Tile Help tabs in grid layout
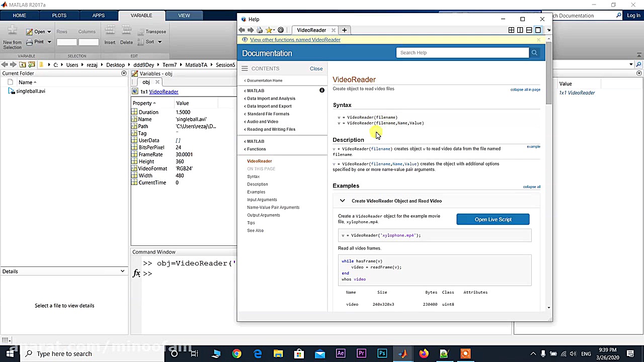This screenshot has width=644, height=362. 511,30
